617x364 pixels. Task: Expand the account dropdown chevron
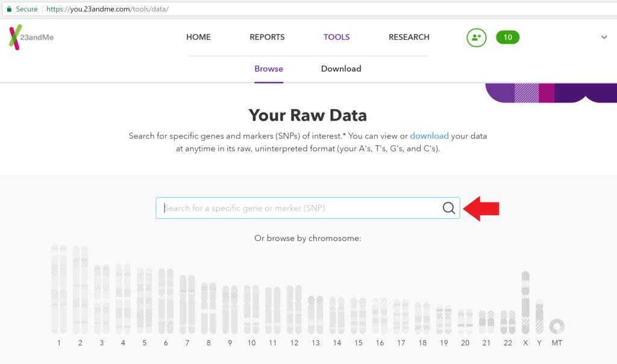604,37
